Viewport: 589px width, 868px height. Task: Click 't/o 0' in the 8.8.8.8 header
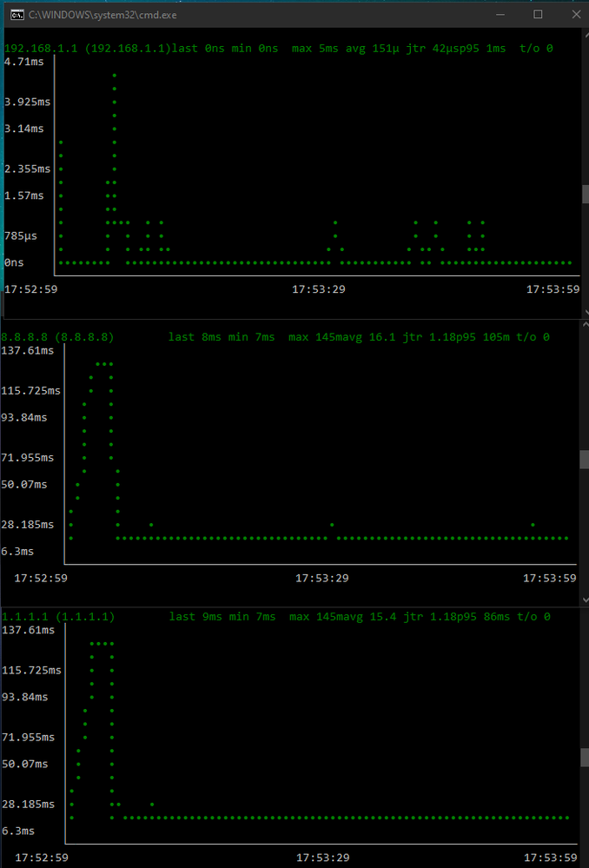click(x=533, y=337)
